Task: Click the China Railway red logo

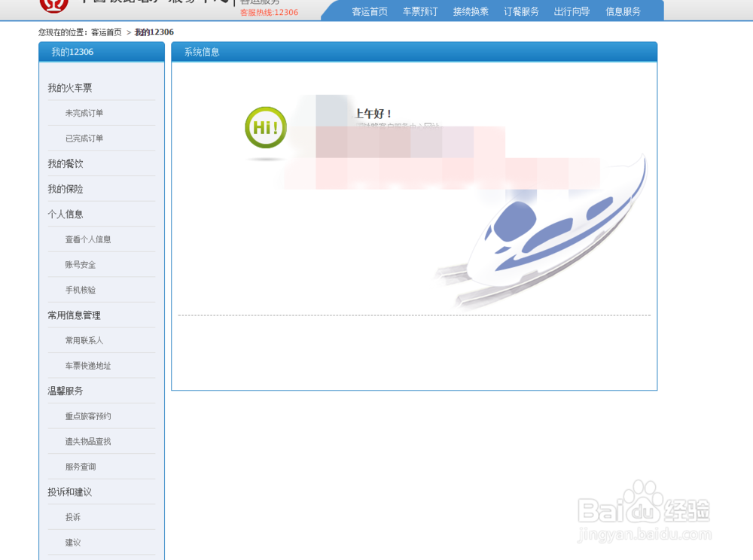Action: tap(53, 5)
